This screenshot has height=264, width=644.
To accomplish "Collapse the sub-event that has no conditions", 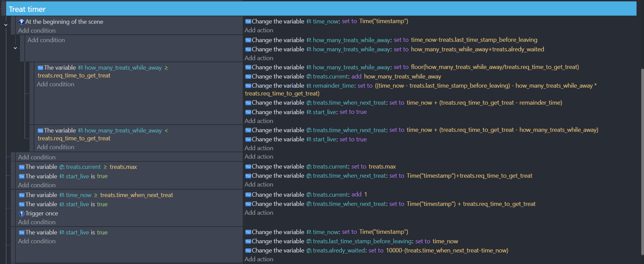I will pyautogui.click(x=15, y=48).
